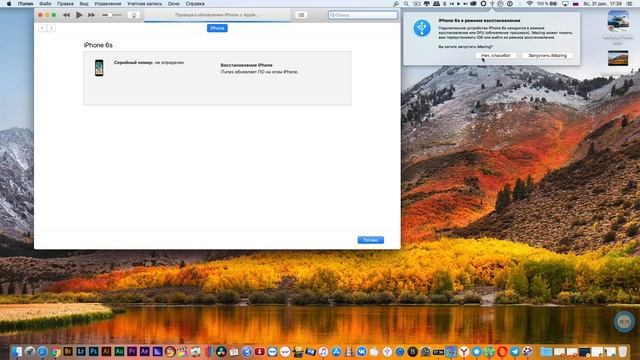Screen dimensions: 640x360
Task: Open Adobe Photoshop from the Dock
Action: (93, 351)
